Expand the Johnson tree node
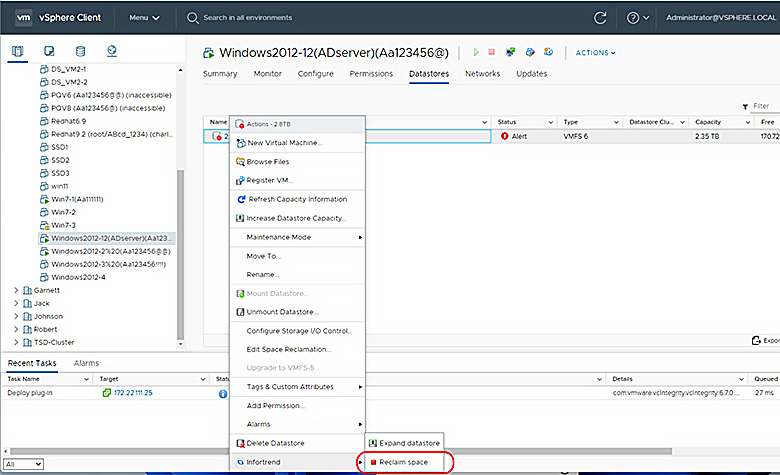Screen dimensions: 780x475 click(16, 316)
